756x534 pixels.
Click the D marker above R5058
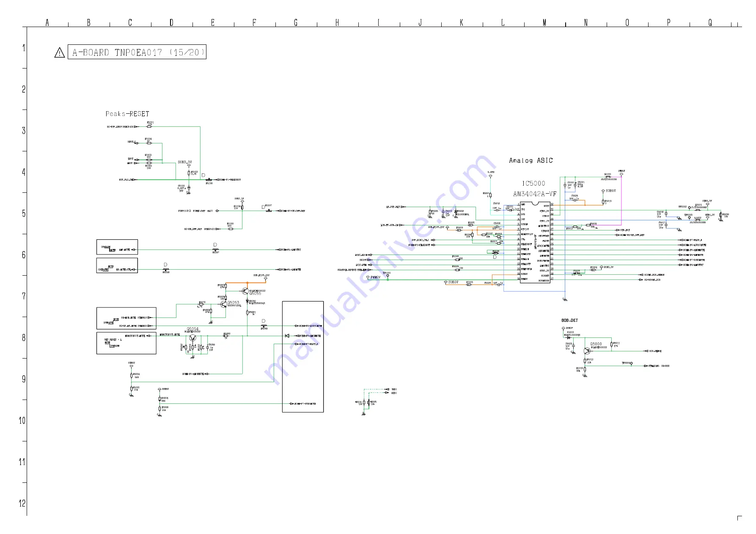click(x=165, y=265)
